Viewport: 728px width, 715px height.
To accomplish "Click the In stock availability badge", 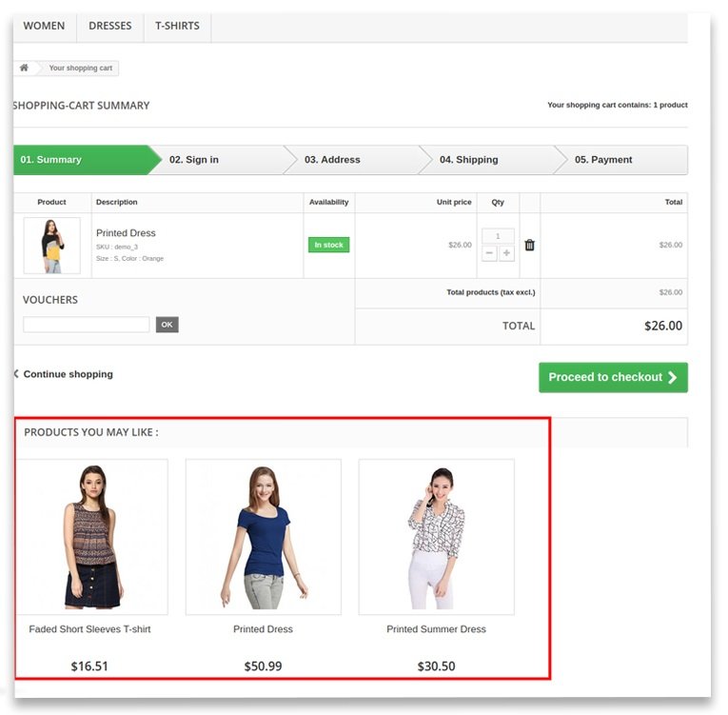I will (328, 245).
